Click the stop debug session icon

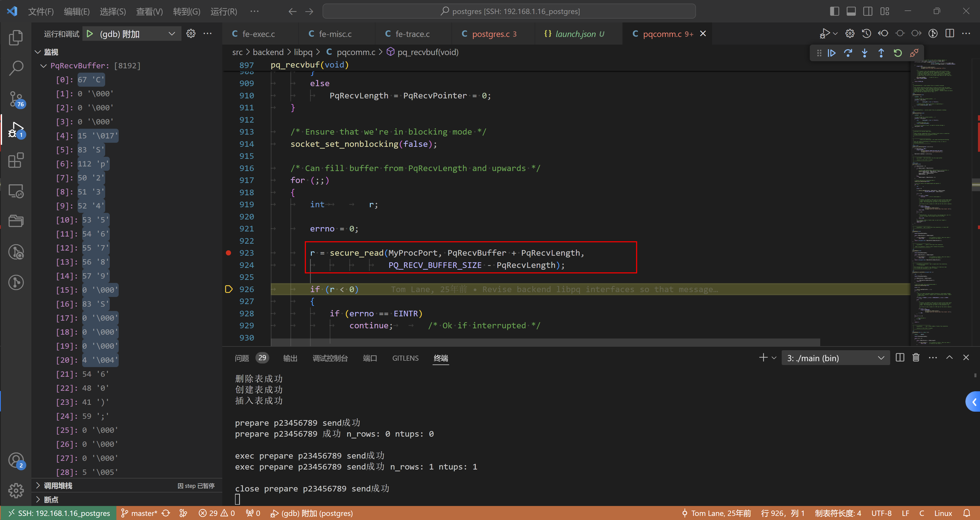click(x=914, y=52)
